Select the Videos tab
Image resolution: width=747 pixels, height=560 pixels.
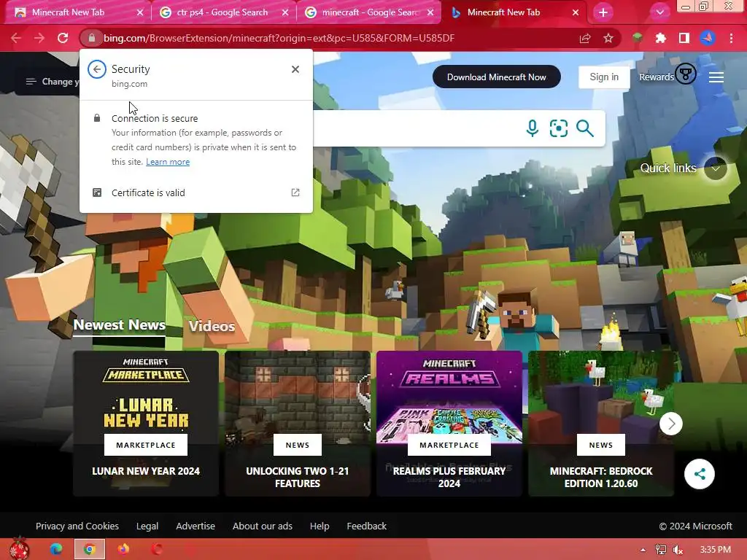212,326
